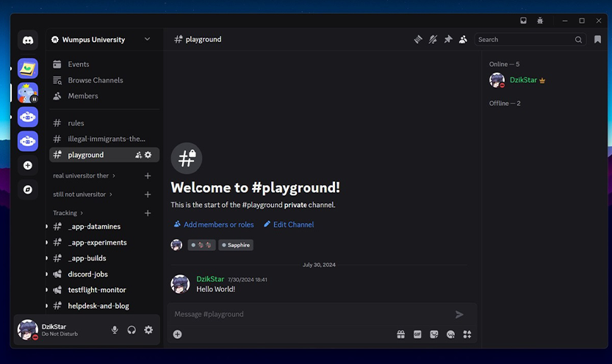
Task: Create channel in real universitor ther category
Action: click(148, 176)
